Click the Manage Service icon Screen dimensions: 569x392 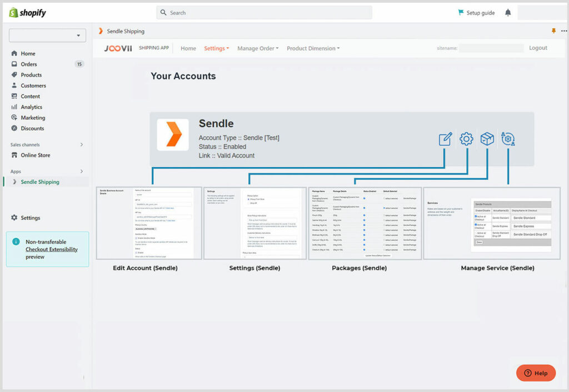[508, 138]
